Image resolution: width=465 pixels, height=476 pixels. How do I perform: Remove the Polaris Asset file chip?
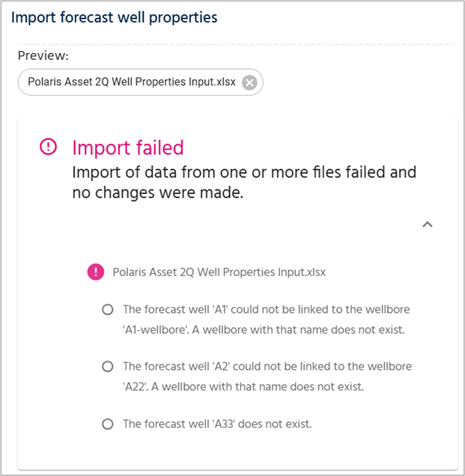pos(249,83)
